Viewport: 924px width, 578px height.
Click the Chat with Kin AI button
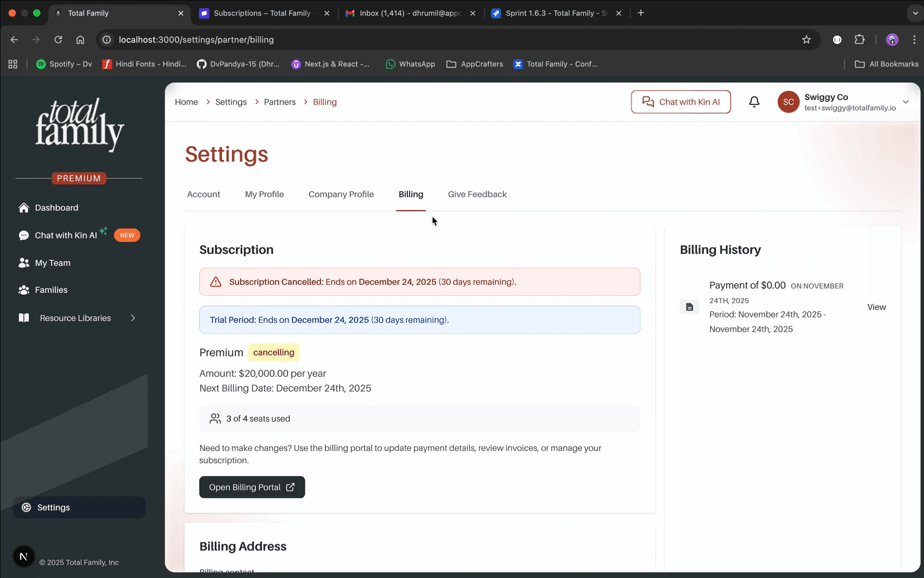coord(680,102)
